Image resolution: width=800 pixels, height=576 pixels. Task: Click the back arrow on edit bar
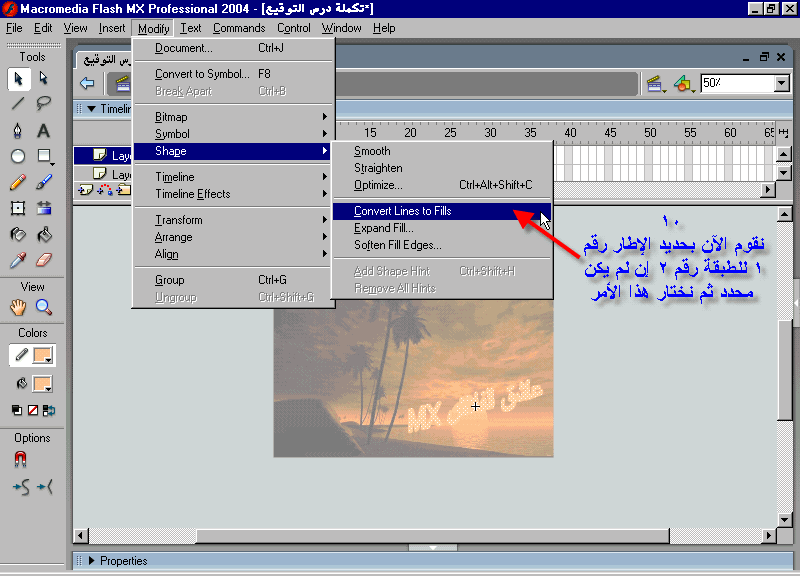[87, 83]
